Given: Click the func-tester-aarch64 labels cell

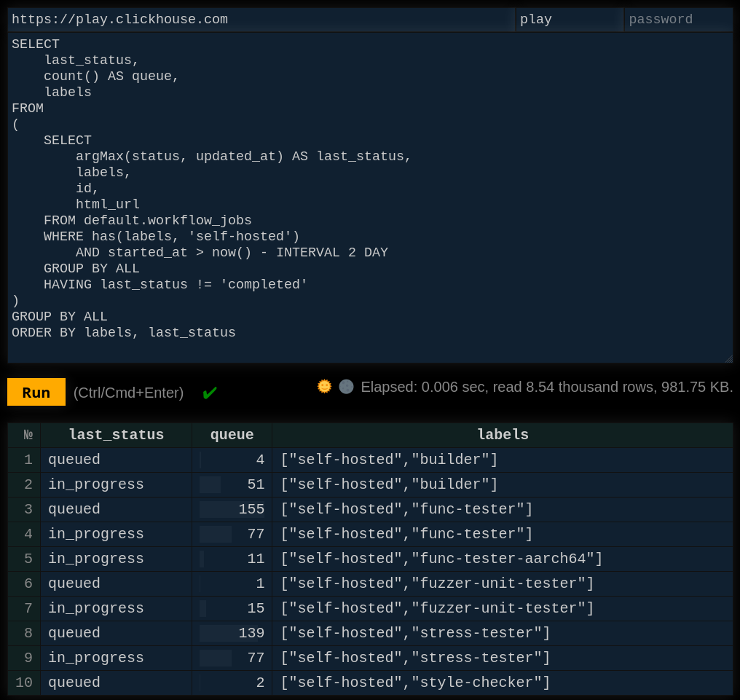Looking at the screenshot, I should (441, 559).
